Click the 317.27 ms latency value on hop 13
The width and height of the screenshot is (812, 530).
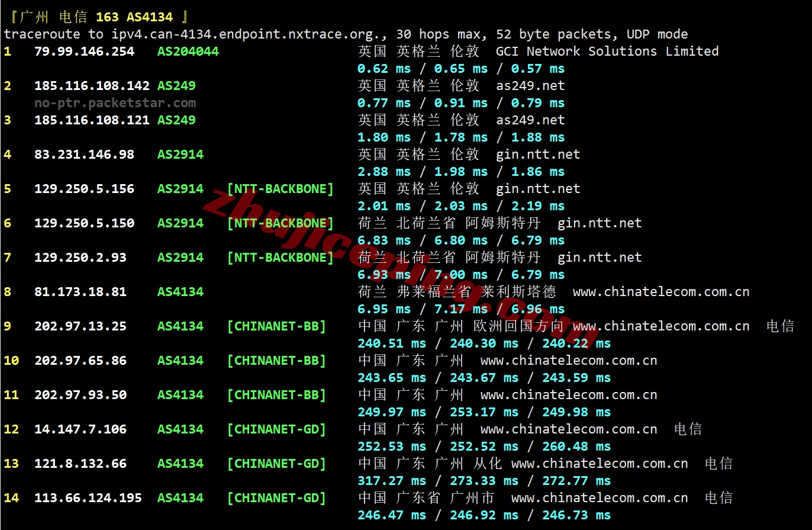[391, 481]
